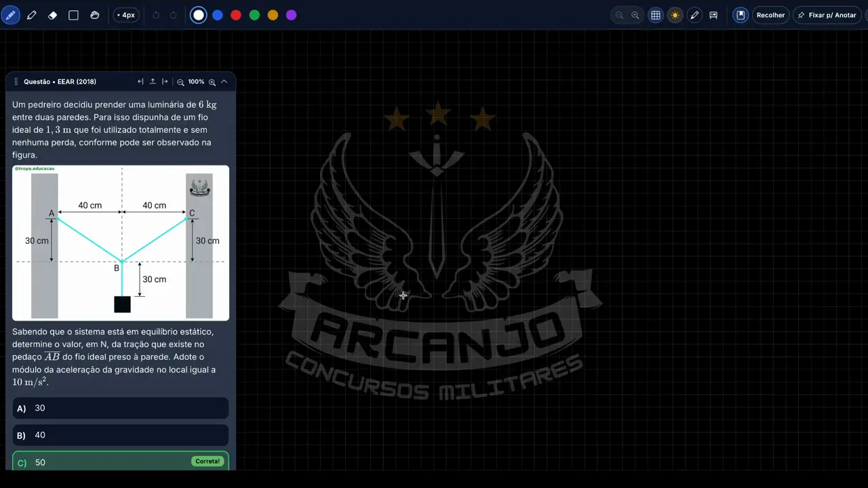Toggle the pen annotation mode button
The image size is (868, 488).
(x=694, y=15)
